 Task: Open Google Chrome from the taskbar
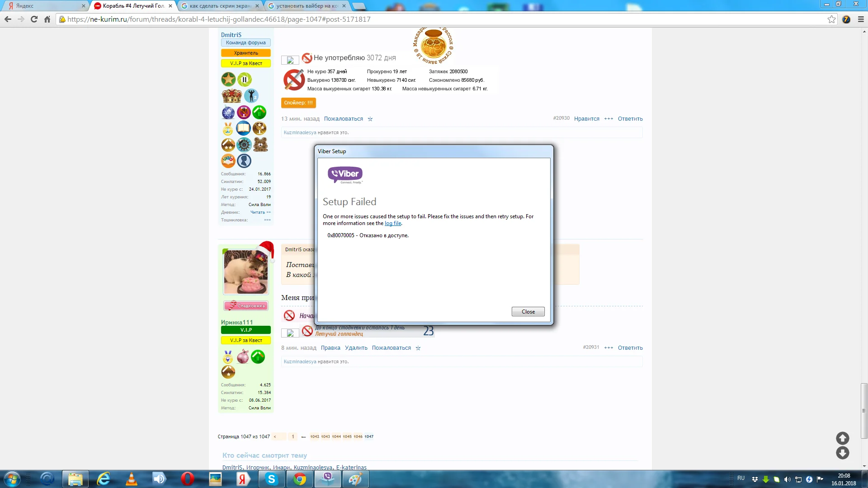tap(300, 479)
